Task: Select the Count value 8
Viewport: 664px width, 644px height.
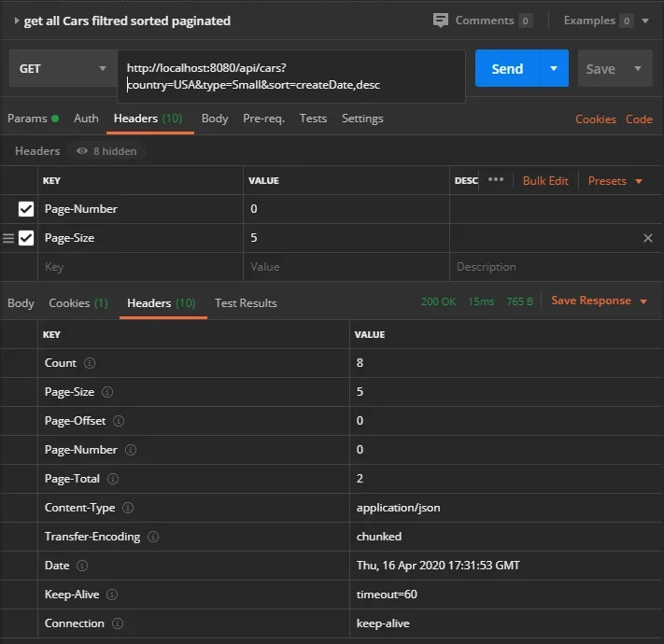Action: (360, 363)
